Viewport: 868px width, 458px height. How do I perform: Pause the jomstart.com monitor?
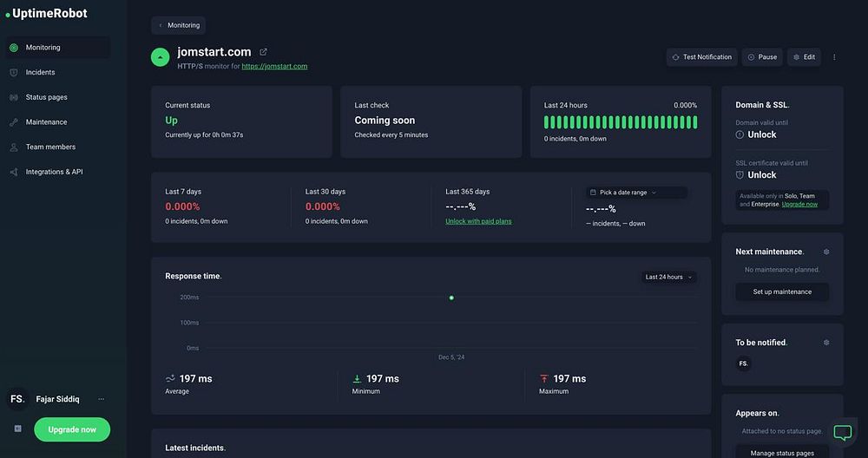(762, 57)
